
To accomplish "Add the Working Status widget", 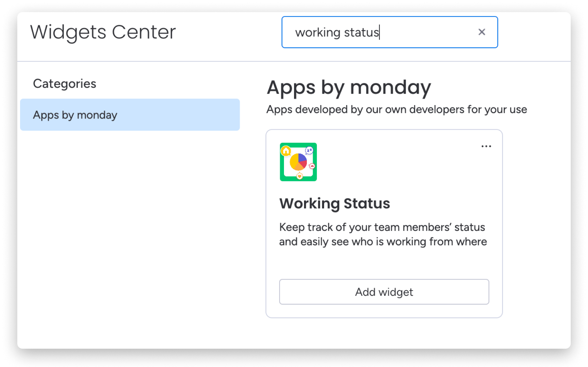I will (x=384, y=292).
